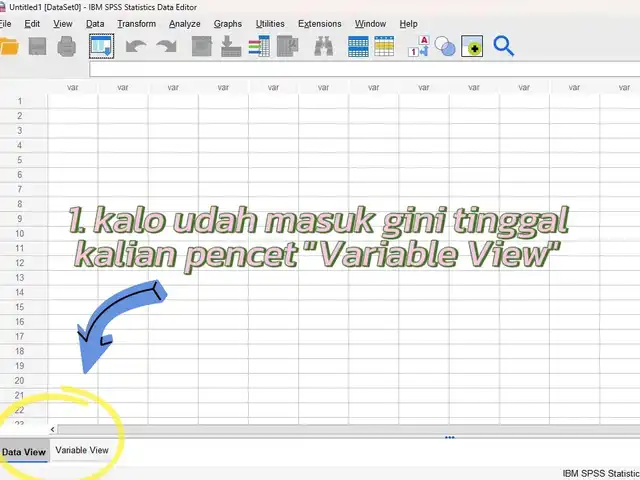This screenshot has width=640, height=480.
Task: Click the first var column header
Action: 73,87
